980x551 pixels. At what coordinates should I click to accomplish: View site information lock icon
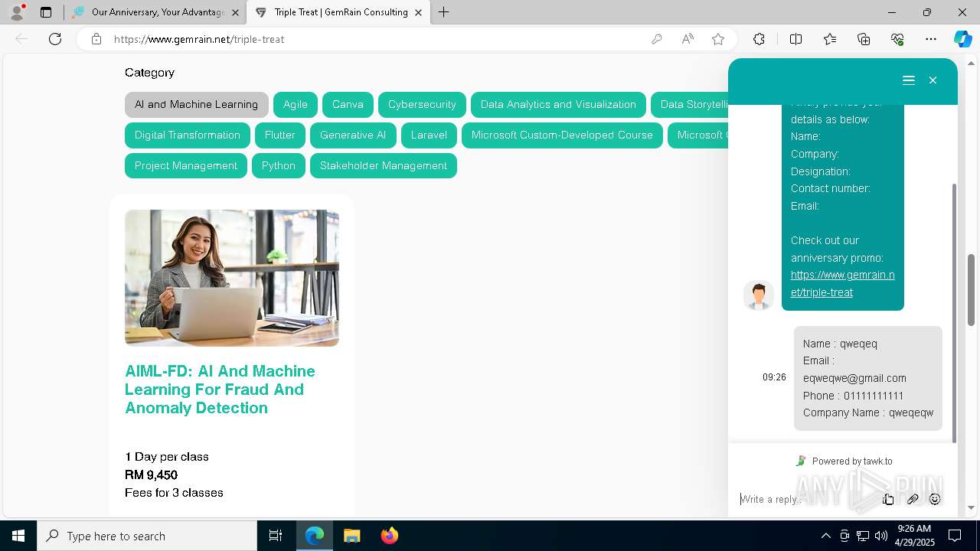click(x=96, y=39)
